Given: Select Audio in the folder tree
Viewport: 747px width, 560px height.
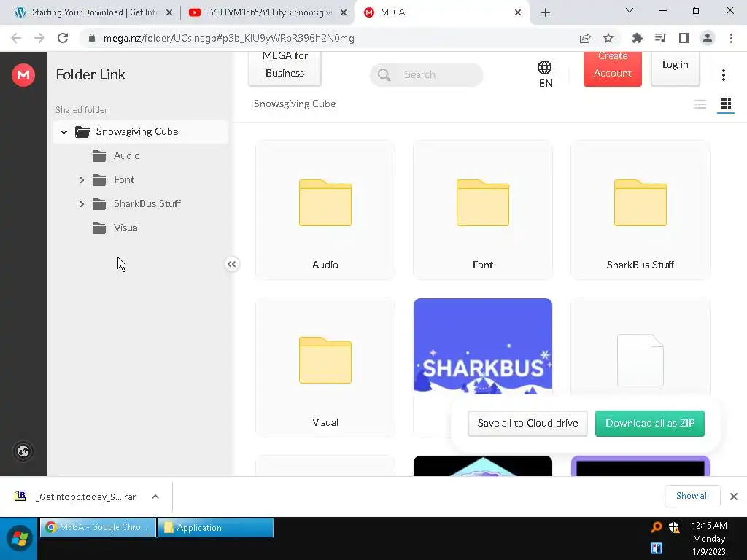Looking at the screenshot, I should click(x=127, y=156).
